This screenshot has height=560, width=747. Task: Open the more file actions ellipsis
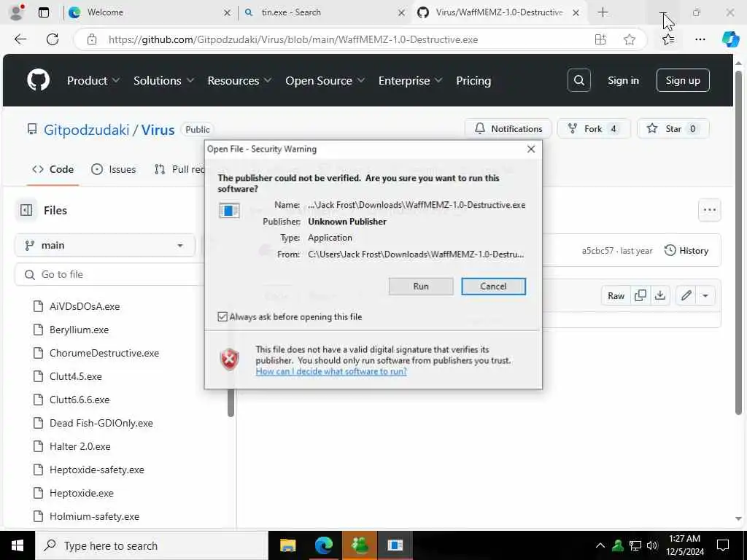point(709,210)
